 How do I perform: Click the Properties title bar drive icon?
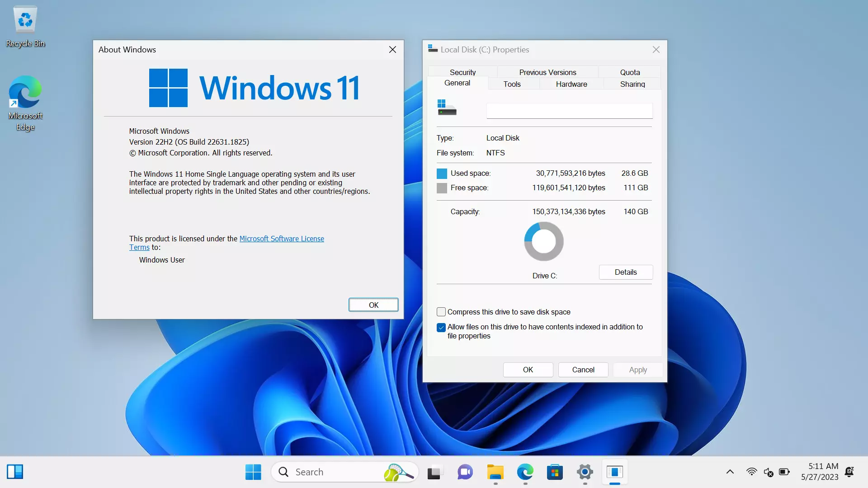(433, 49)
